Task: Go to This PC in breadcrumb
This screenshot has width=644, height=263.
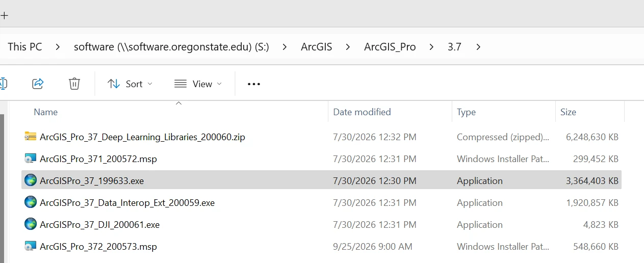Action: (x=24, y=47)
